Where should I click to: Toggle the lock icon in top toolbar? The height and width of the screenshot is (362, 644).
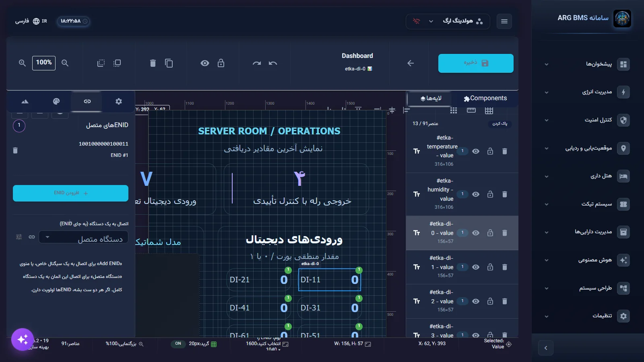(x=221, y=63)
